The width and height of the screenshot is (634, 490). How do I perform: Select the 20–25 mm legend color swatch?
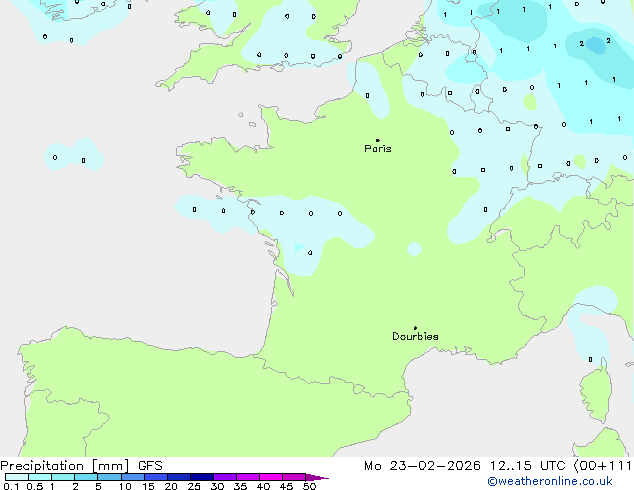click(178, 477)
